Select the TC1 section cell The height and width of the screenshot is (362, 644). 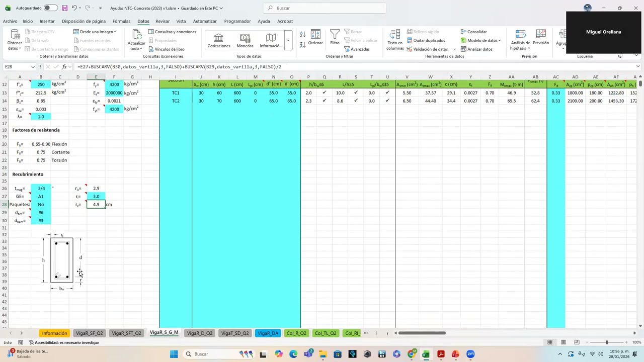click(x=176, y=93)
